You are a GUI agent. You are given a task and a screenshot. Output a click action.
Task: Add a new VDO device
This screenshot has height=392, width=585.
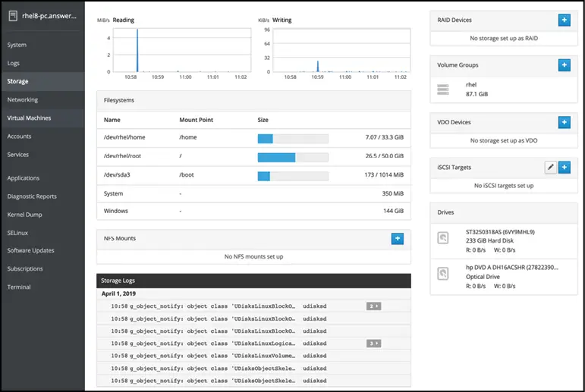[x=564, y=122]
